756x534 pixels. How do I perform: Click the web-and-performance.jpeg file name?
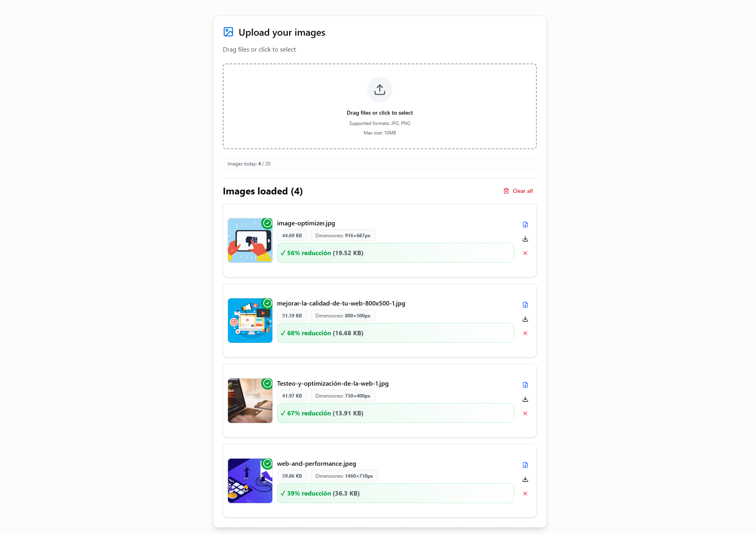[316, 464]
